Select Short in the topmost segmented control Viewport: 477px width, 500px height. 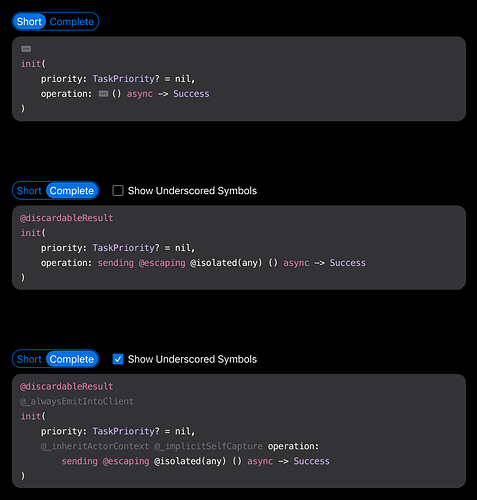[x=29, y=22]
